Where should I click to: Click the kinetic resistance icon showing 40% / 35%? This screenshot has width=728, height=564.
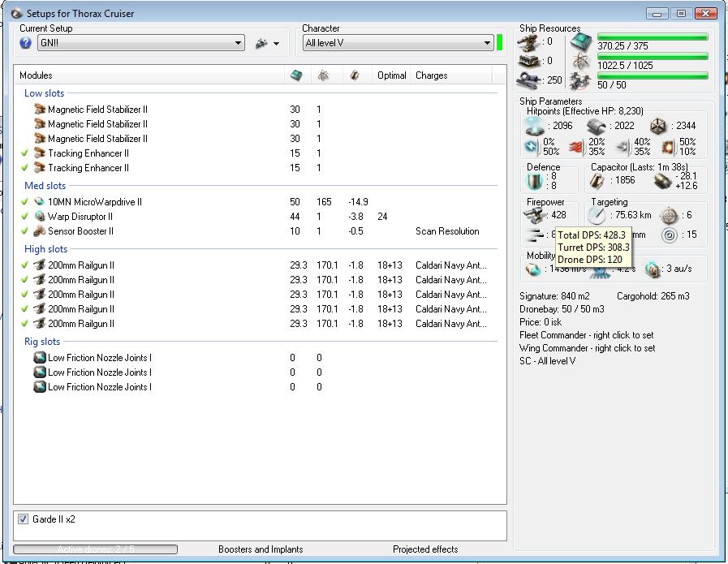[622, 147]
